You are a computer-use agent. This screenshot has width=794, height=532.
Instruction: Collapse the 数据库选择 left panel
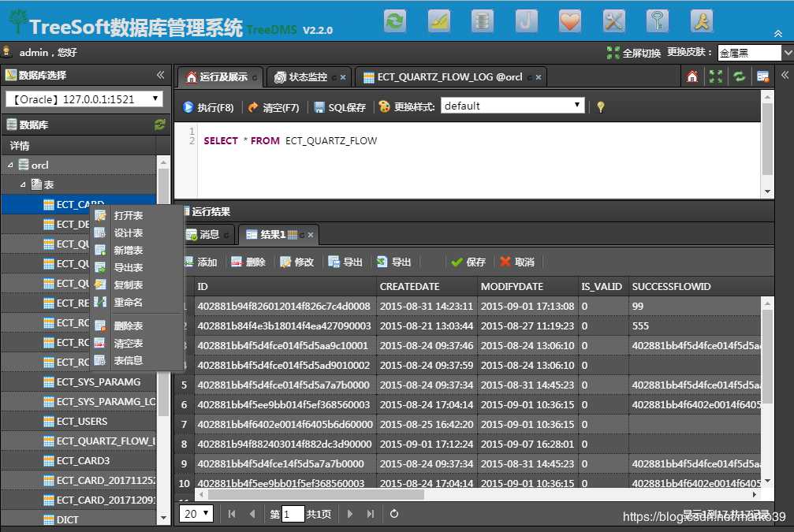click(161, 75)
